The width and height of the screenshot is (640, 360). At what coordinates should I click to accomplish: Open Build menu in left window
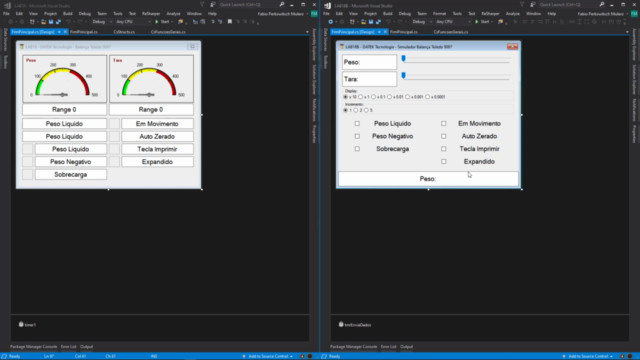tap(67, 13)
